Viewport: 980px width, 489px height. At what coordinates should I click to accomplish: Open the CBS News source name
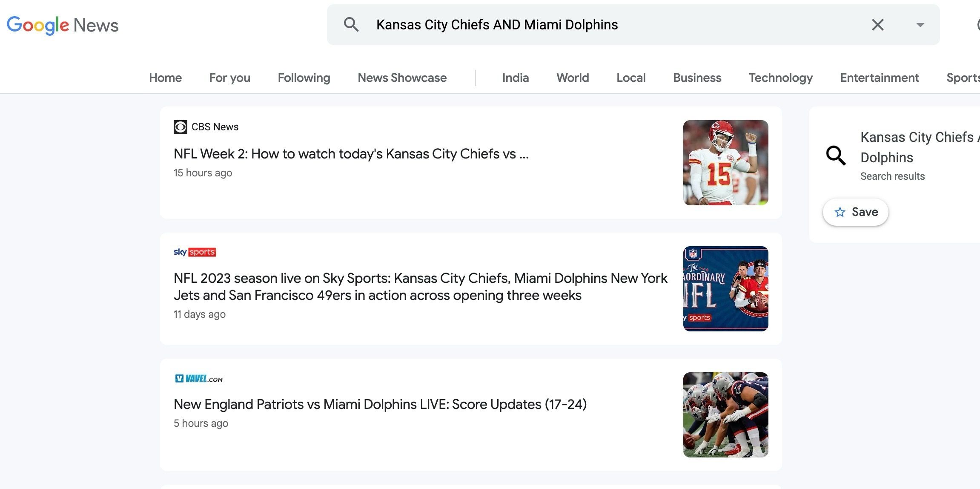[215, 127]
